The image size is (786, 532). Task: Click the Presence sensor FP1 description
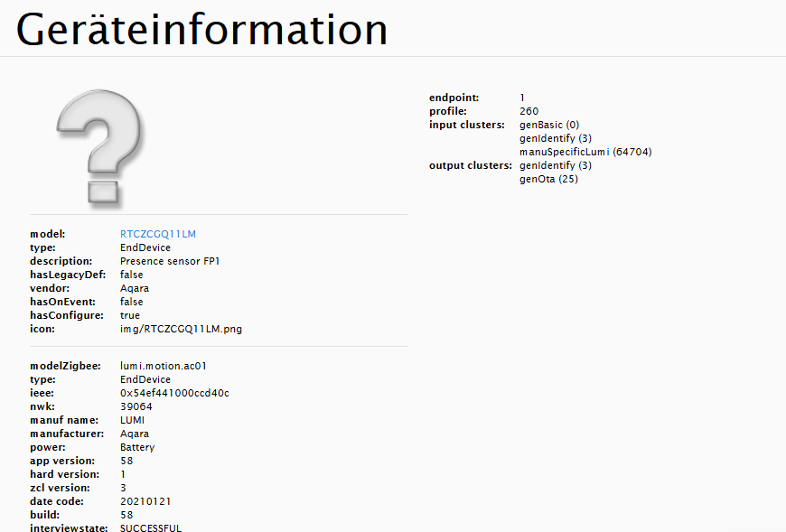click(x=172, y=260)
